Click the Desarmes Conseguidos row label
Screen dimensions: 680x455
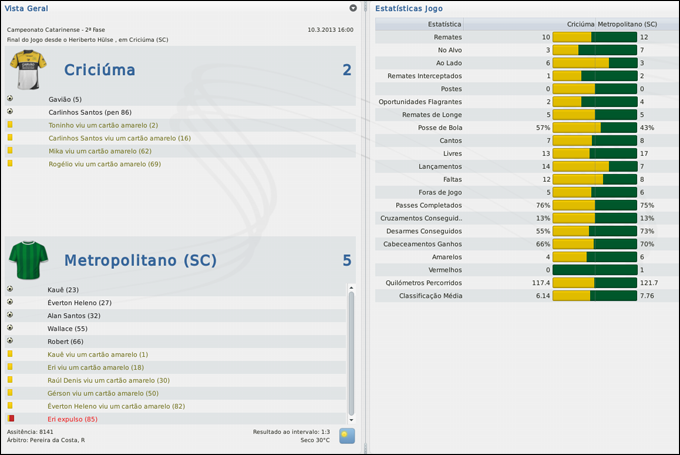tap(424, 231)
